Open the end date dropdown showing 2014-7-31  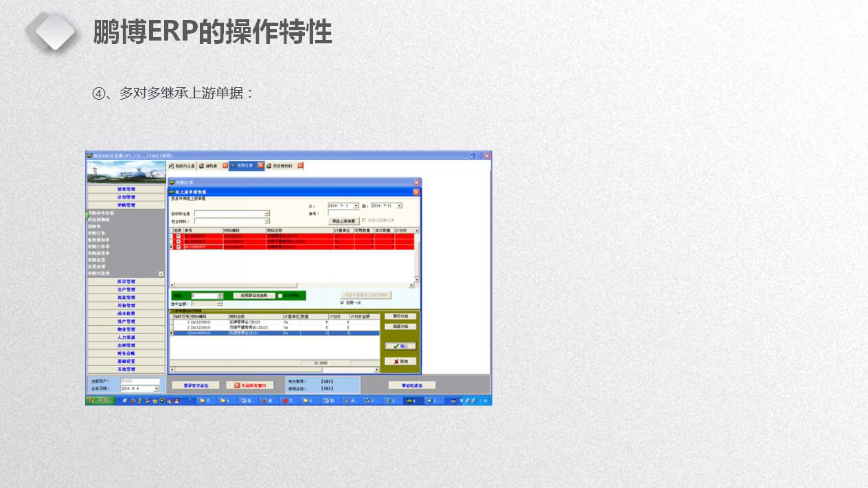(400, 206)
